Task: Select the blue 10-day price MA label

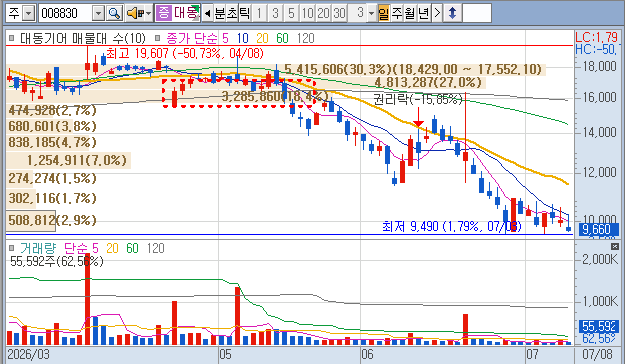Action: [x=242, y=38]
